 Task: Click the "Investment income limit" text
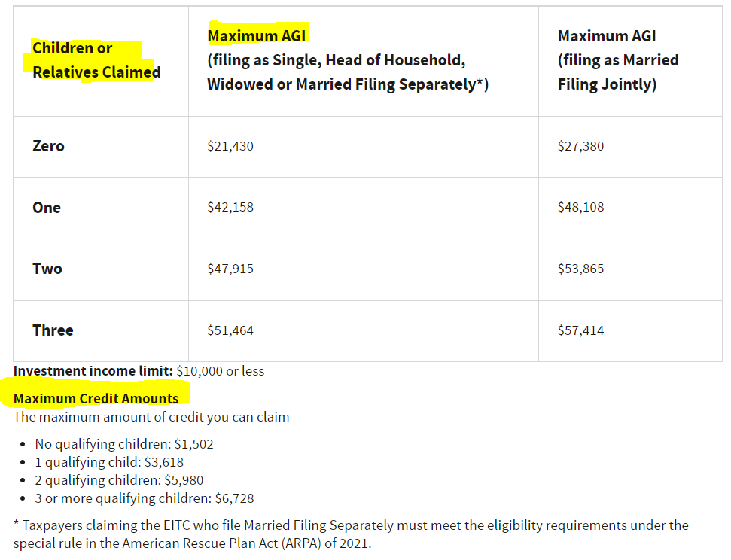tap(93, 371)
